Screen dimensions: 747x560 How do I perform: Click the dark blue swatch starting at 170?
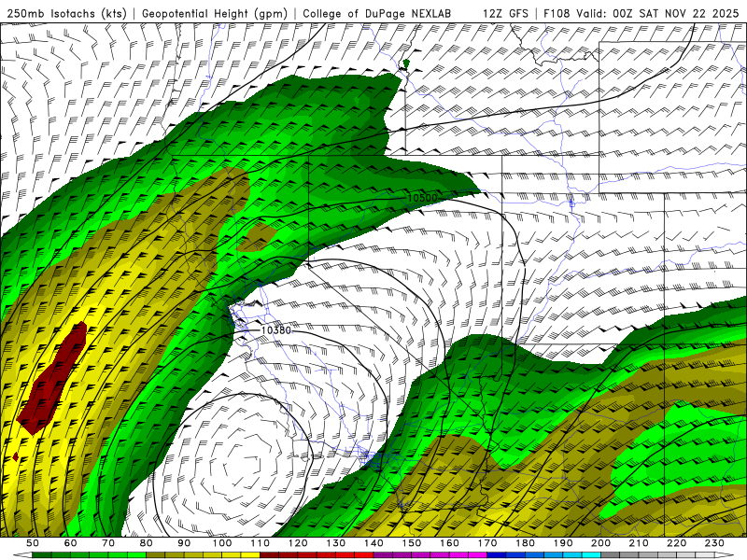(x=497, y=555)
